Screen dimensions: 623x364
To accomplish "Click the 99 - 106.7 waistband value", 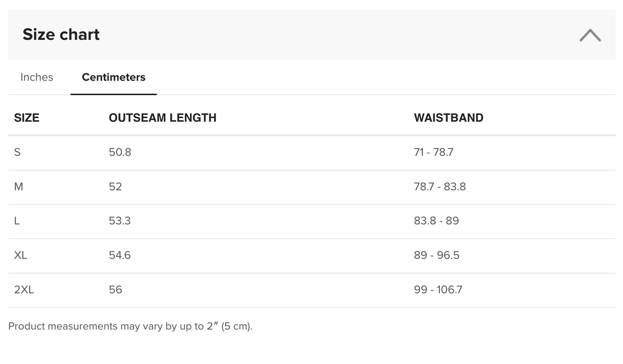I will 438,290.
